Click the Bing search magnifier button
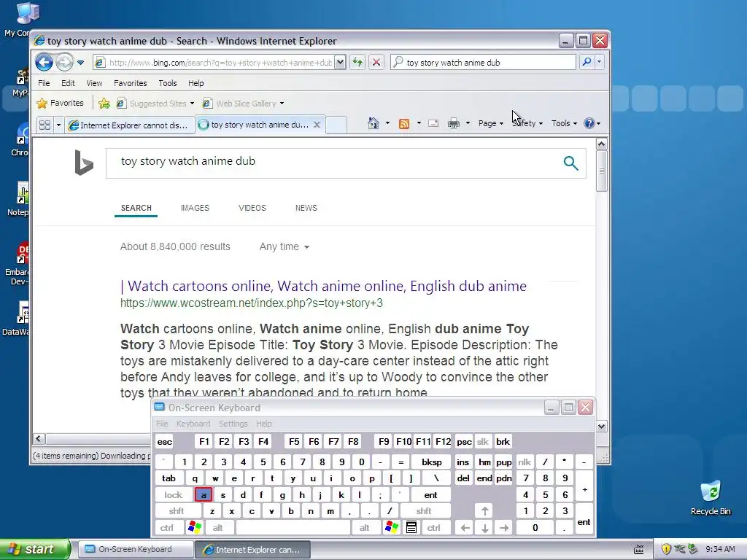The height and width of the screenshot is (560, 747). 570,163
